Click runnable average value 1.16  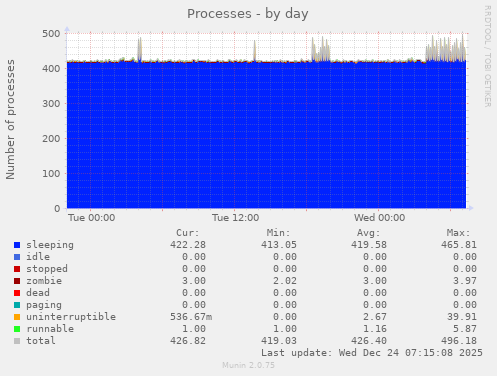[x=375, y=329]
